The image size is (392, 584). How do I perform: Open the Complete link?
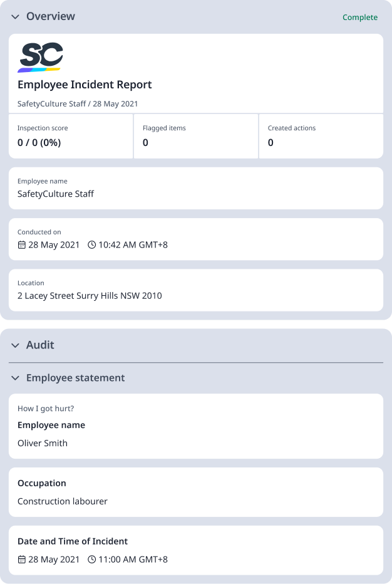[360, 17]
